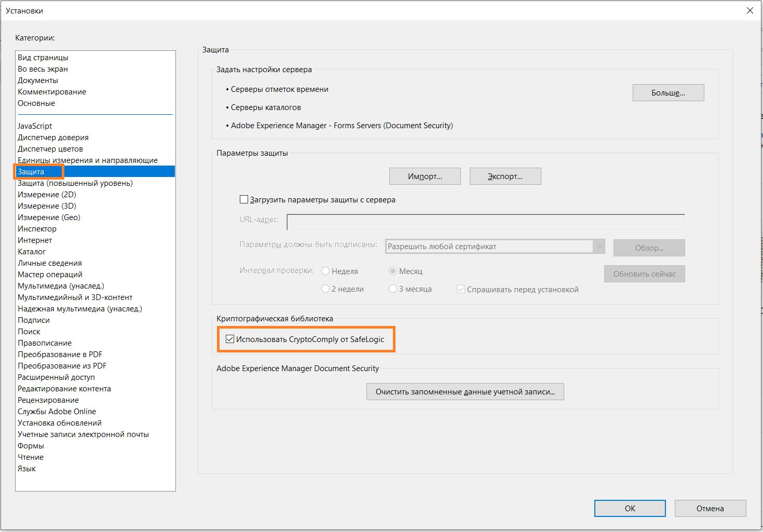Open Личные сведения category
This screenshot has height=532, width=763.
click(x=96, y=263)
